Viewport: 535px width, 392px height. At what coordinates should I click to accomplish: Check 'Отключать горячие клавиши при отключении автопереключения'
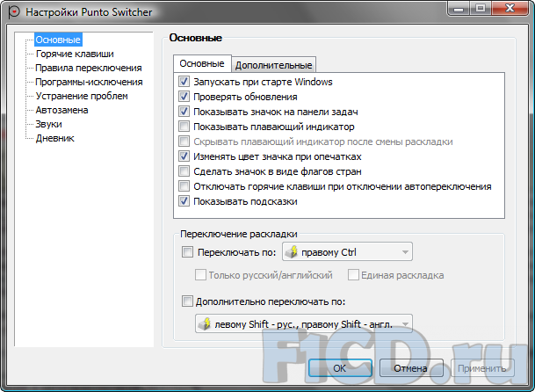184,186
